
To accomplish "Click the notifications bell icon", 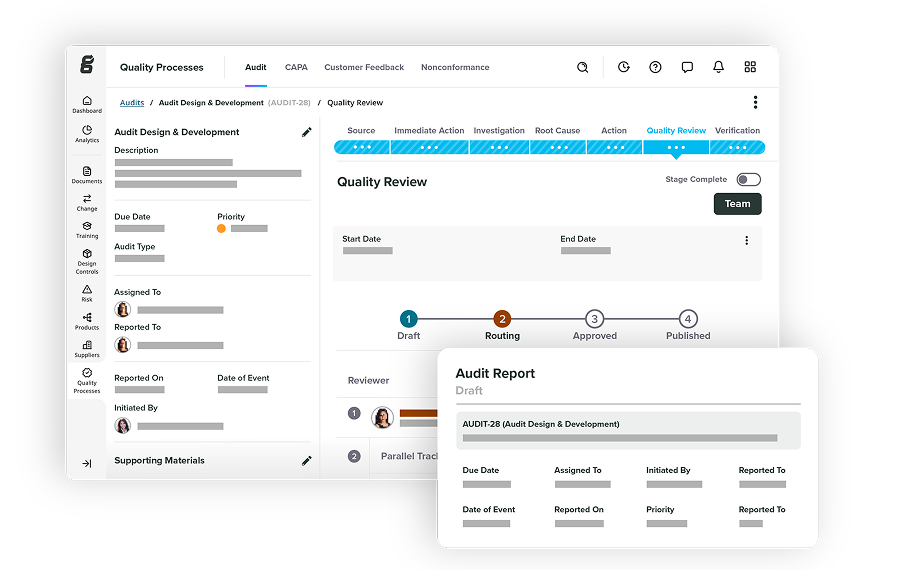I will pyautogui.click(x=718, y=67).
